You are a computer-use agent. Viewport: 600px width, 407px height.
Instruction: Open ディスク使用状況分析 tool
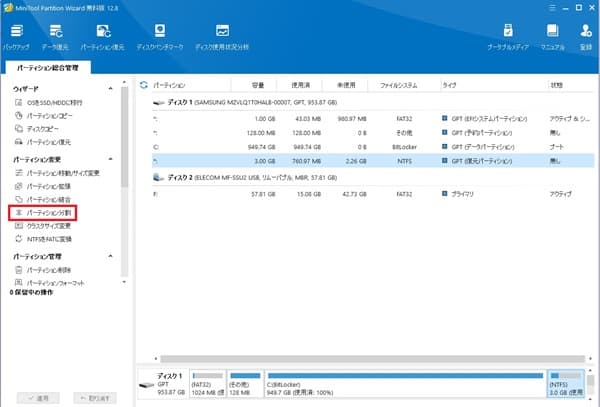pos(222,37)
